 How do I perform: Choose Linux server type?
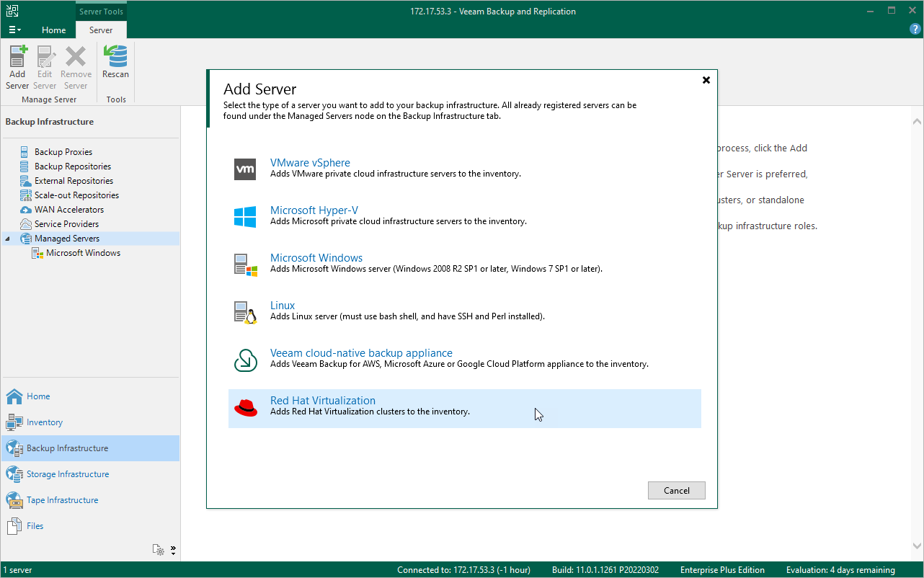click(464, 311)
